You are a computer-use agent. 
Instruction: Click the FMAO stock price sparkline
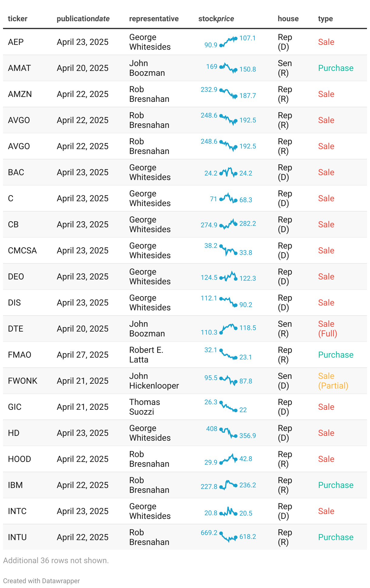coord(228,355)
